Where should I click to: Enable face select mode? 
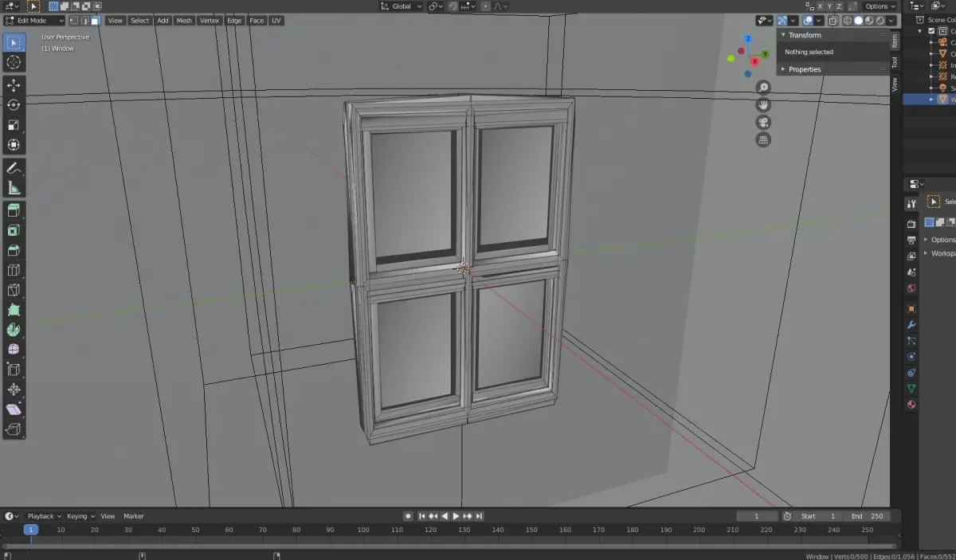(95, 21)
